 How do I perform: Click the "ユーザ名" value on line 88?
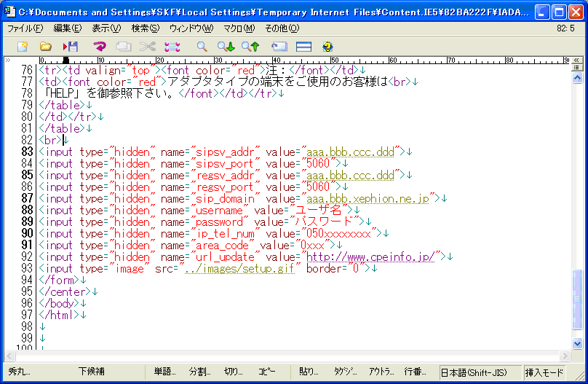pos(319,210)
